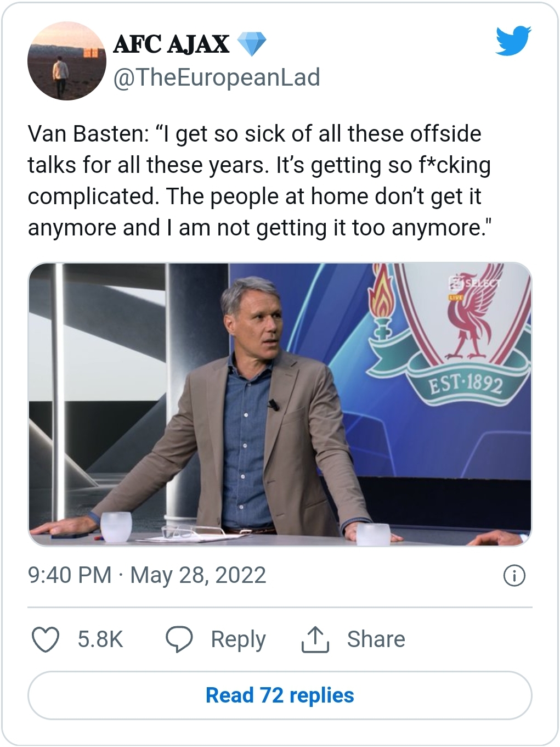
Task: Click the Share text label
Action: click(x=376, y=639)
